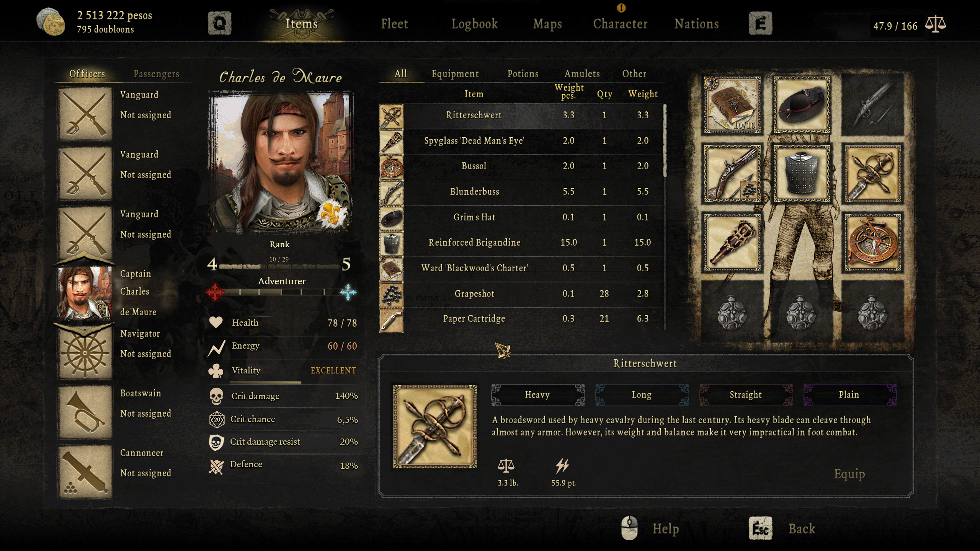Open the Potions item filter tab
This screenshot has height=551, width=980.
tap(523, 73)
